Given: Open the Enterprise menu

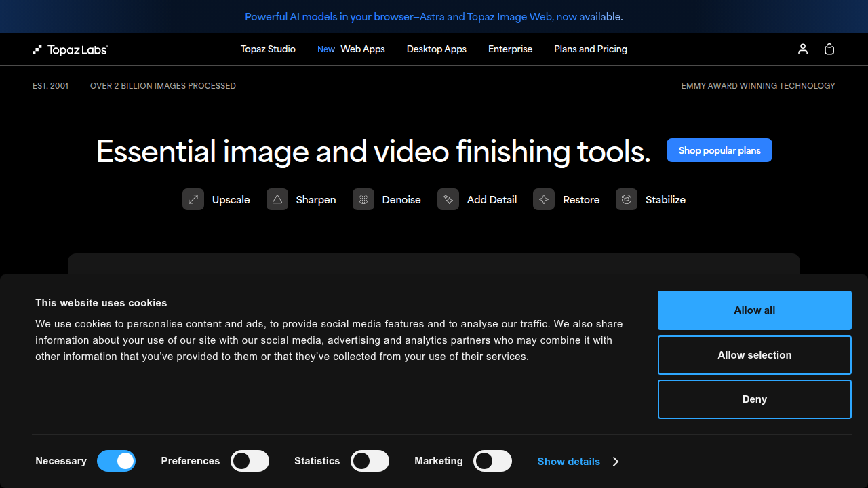Looking at the screenshot, I should click(511, 49).
